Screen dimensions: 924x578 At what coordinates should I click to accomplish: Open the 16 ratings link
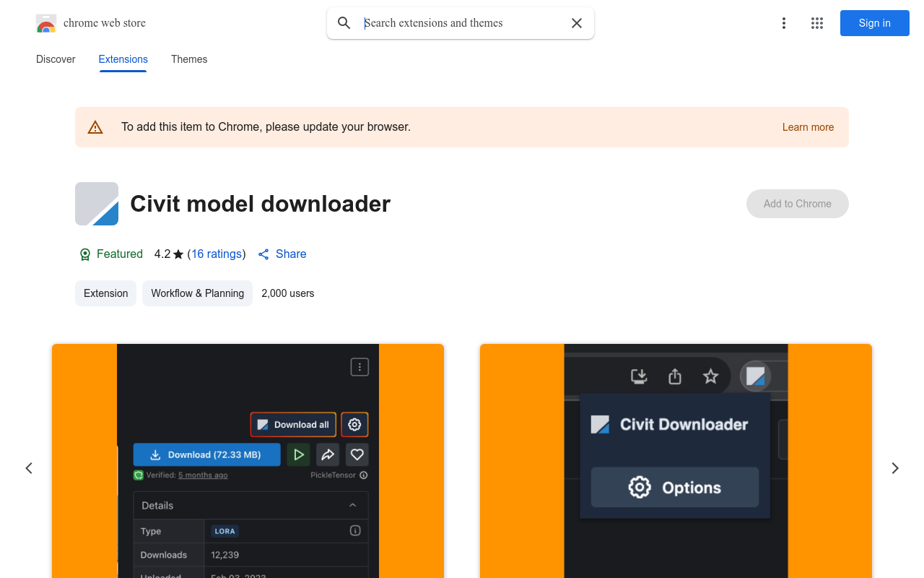point(217,254)
